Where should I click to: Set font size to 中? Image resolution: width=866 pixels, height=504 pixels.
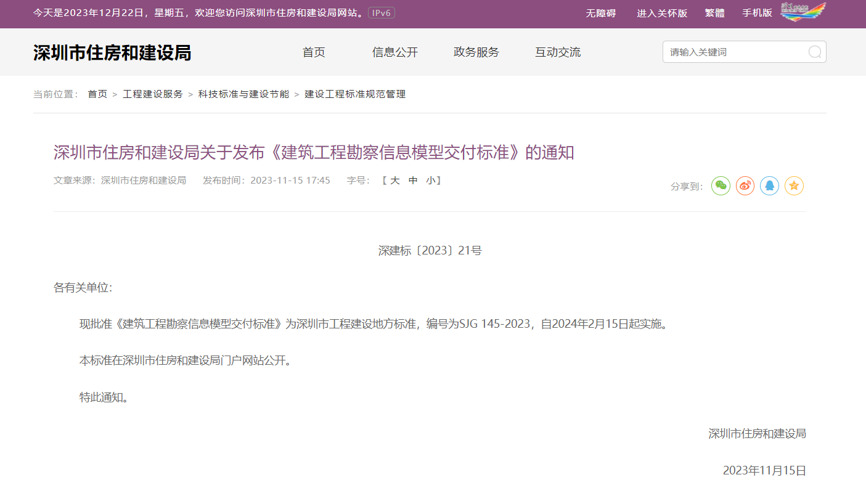[413, 181]
